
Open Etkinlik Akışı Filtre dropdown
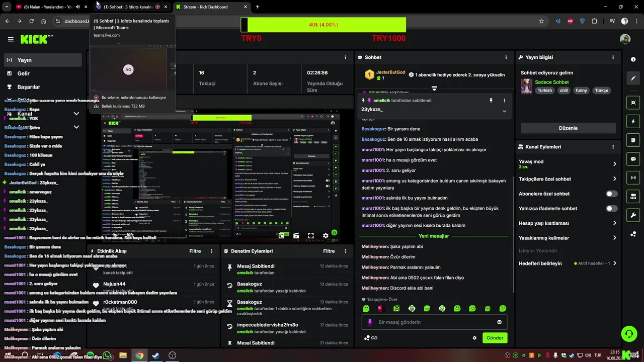(x=195, y=251)
